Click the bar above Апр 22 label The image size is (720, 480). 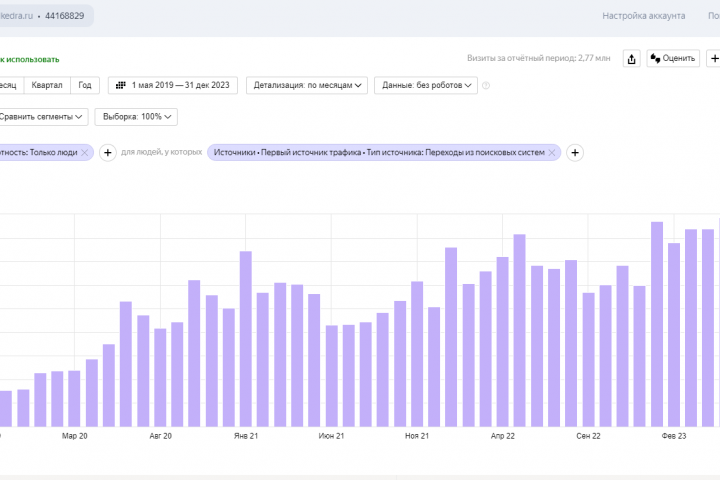point(502,342)
